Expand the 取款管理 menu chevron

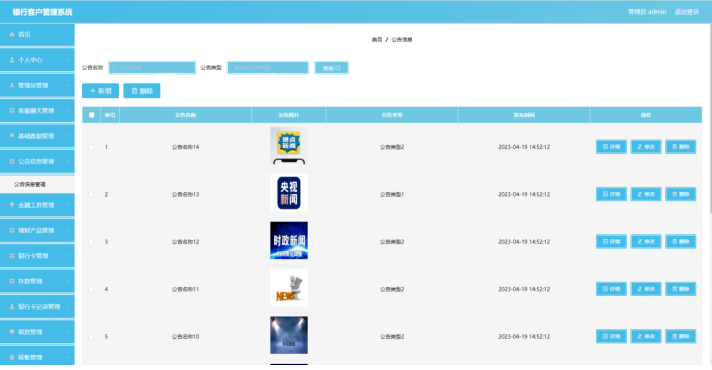point(69,332)
